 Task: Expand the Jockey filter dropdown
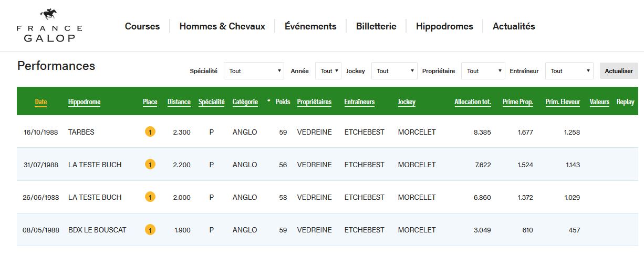point(394,71)
